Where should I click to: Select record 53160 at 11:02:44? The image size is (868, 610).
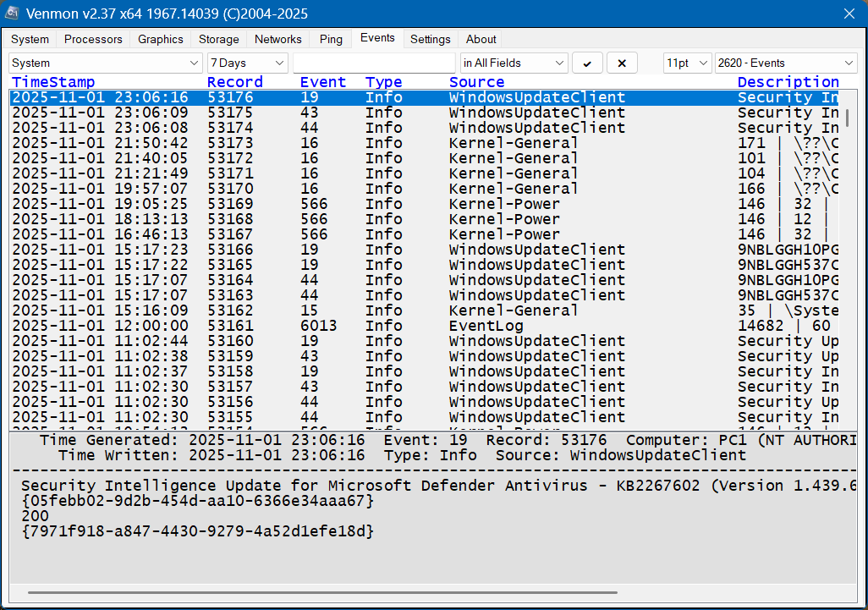(425, 341)
